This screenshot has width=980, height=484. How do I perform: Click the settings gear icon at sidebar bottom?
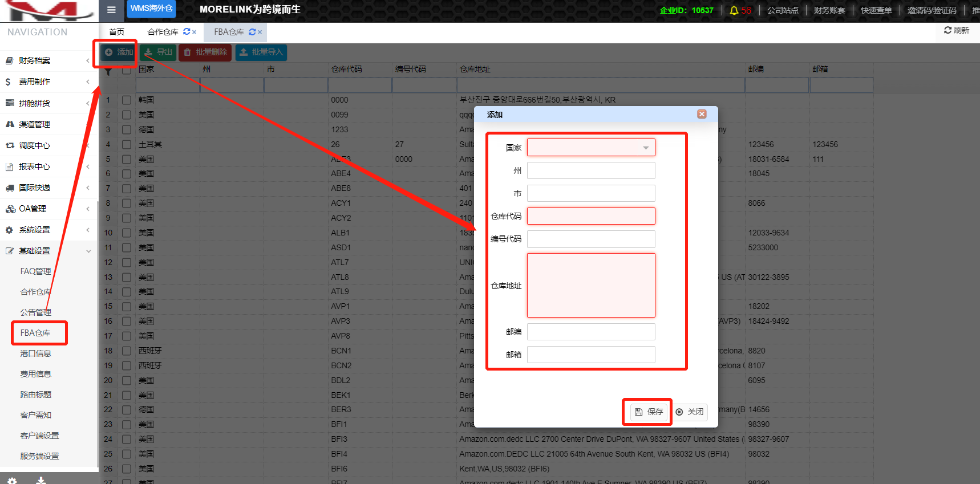coord(12,480)
